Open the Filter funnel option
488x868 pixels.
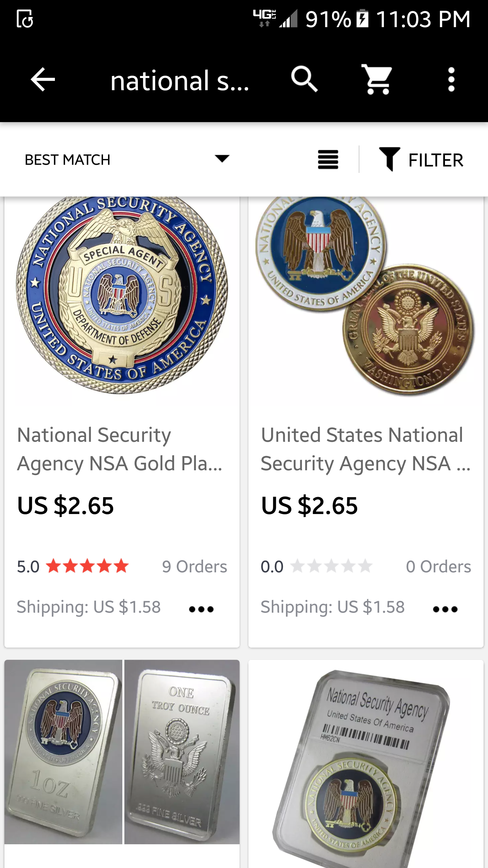390,159
